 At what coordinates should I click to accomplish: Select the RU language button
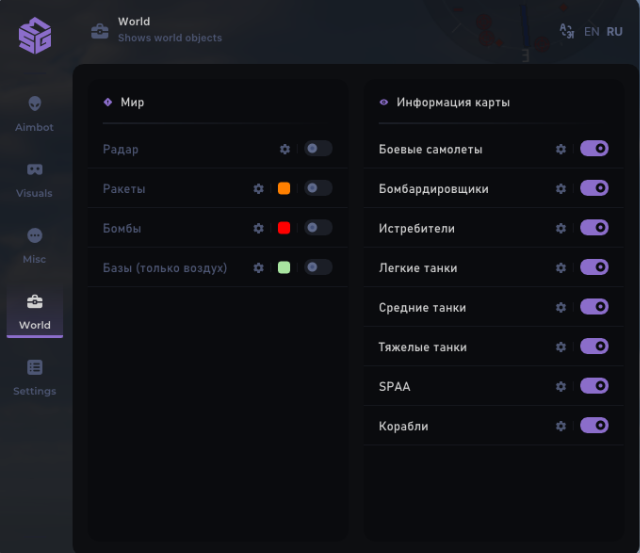tap(614, 31)
